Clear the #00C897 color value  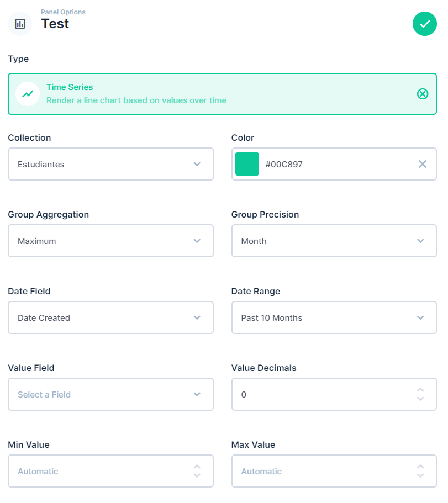click(423, 164)
